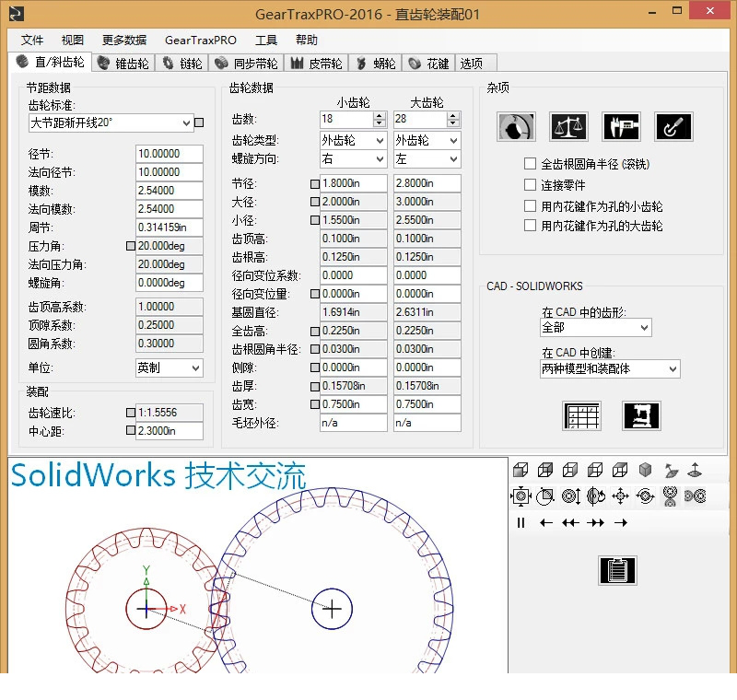Open the 更多数据 menu
Viewport: 737px width, 700px height.
(124, 40)
